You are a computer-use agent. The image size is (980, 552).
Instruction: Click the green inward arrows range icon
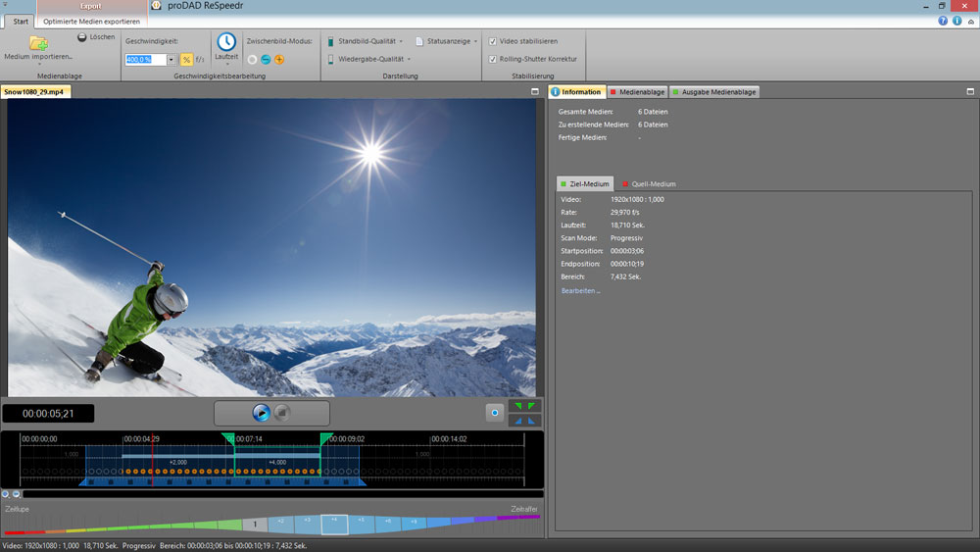525,406
